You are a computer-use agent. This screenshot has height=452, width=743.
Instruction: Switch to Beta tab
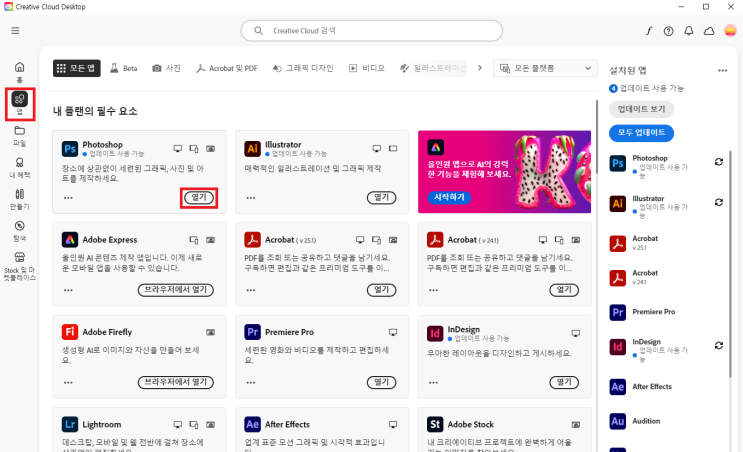point(124,68)
